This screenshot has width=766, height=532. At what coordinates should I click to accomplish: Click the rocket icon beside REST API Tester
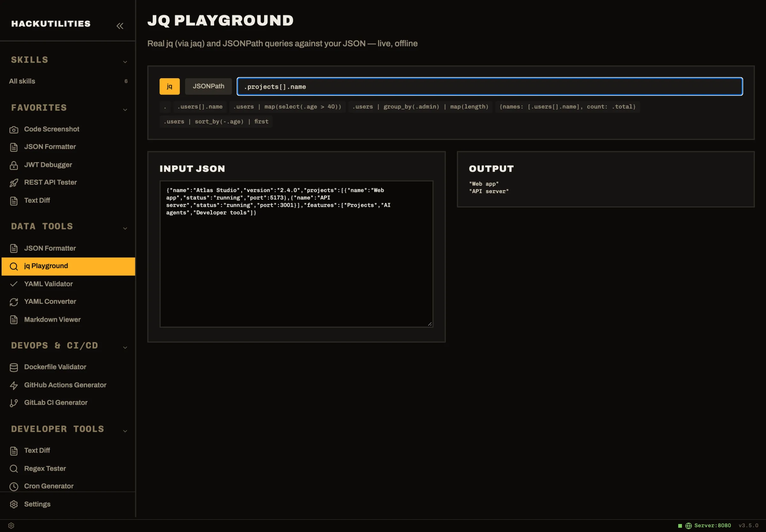click(x=14, y=183)
